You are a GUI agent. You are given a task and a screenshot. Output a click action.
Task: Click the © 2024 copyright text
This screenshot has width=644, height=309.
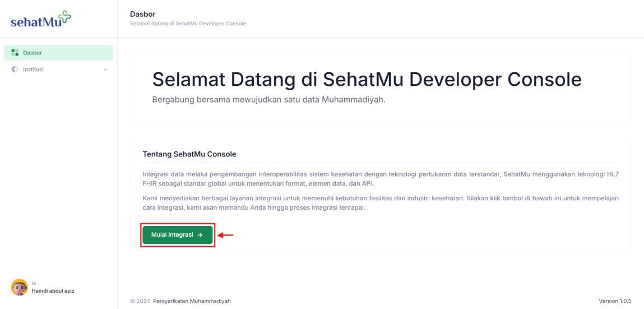(140, 301)
